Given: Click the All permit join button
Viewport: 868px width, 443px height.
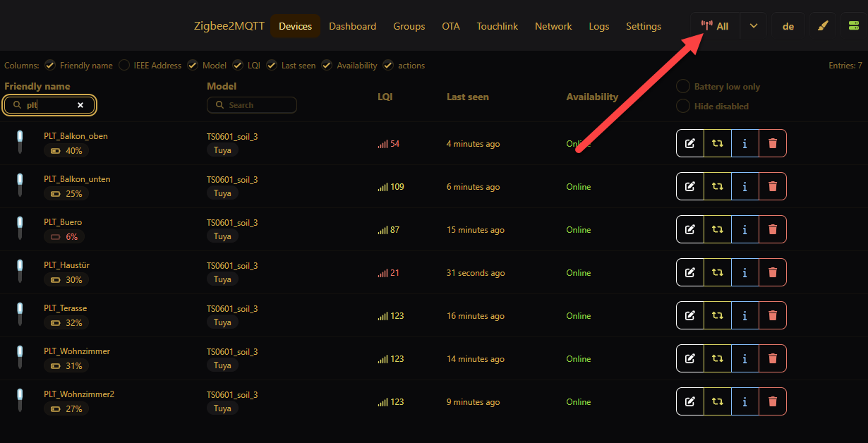Looking at the screenshot, I should (x=715, y=26).
